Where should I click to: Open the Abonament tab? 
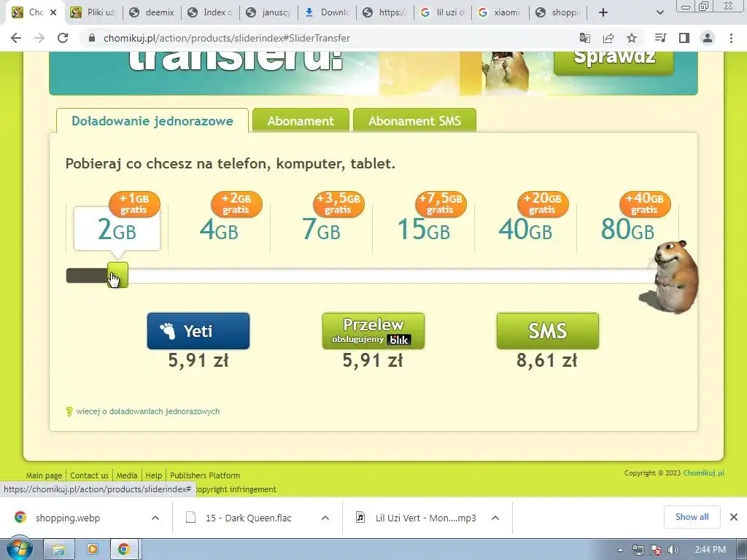301,121
